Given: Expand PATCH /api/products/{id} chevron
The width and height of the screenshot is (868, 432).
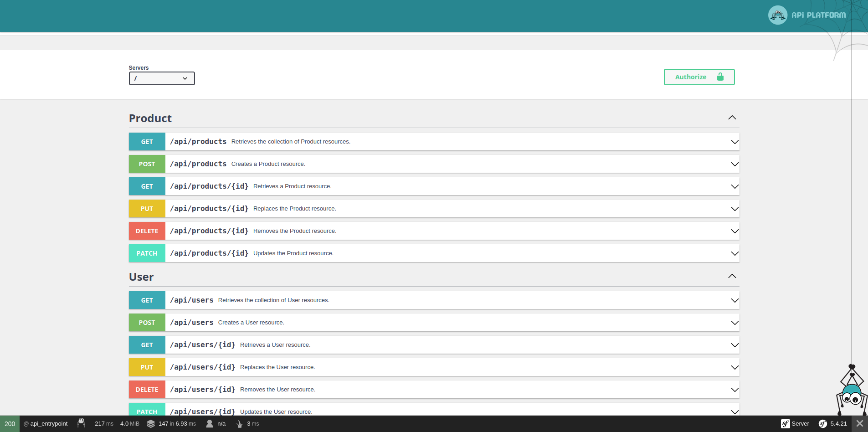Looking at the screenshot, I should 735,253.
